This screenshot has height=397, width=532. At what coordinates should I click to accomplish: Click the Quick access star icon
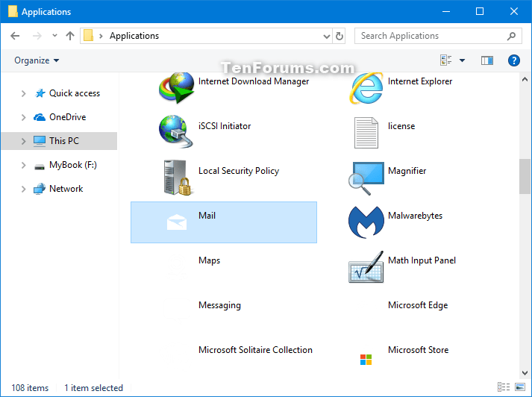click(x=40, y=93)
